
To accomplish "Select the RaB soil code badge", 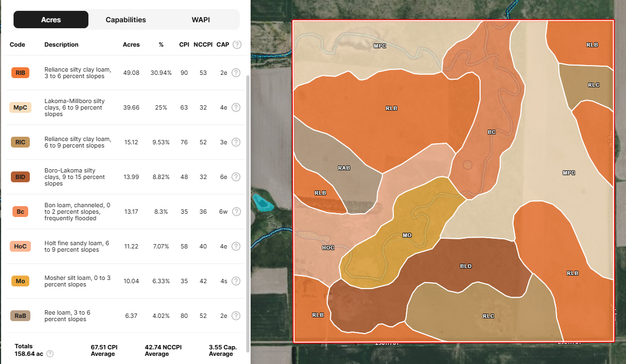I will click(x=21, y=316).
